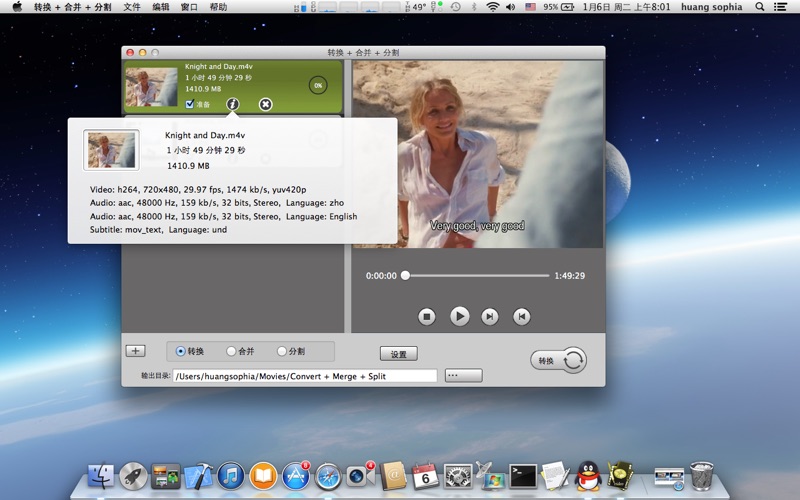Open Contacts address book in the Dock
This screenshot has width=800, height=500.
[x=393, y=476]
